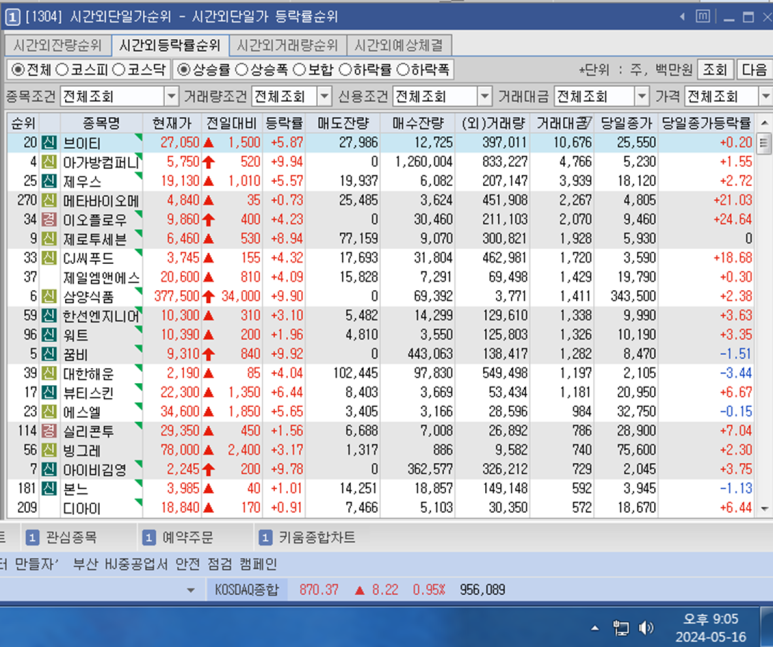Switch to the 시간외거래량순위 tab
The height and width of the screenshot is (647, 773).
(x=287, y=45)
